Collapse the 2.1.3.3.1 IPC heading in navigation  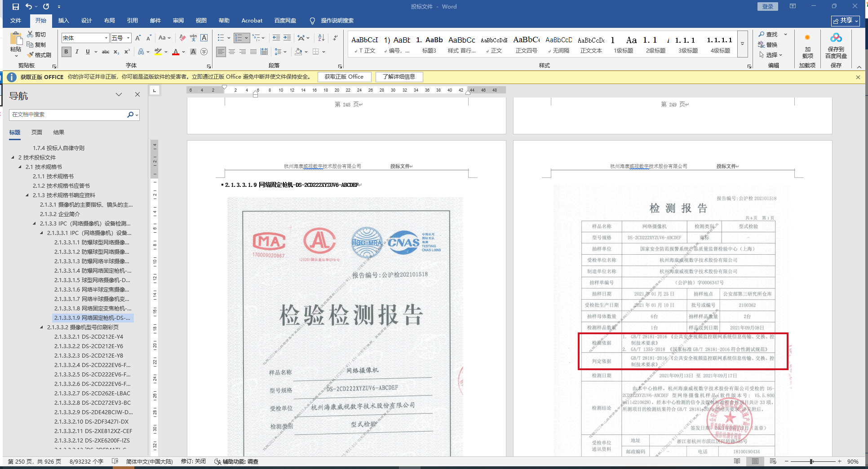click(x=42, y=233)
